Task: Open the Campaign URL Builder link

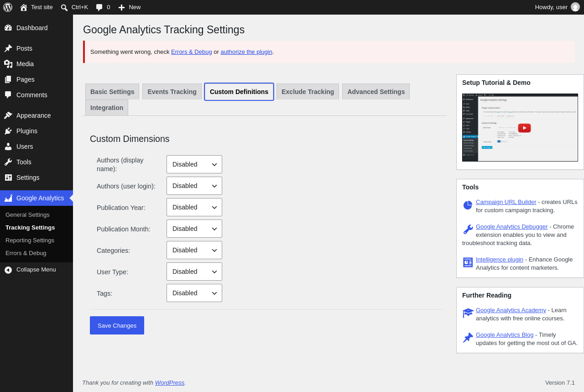Action: point(506,202)
